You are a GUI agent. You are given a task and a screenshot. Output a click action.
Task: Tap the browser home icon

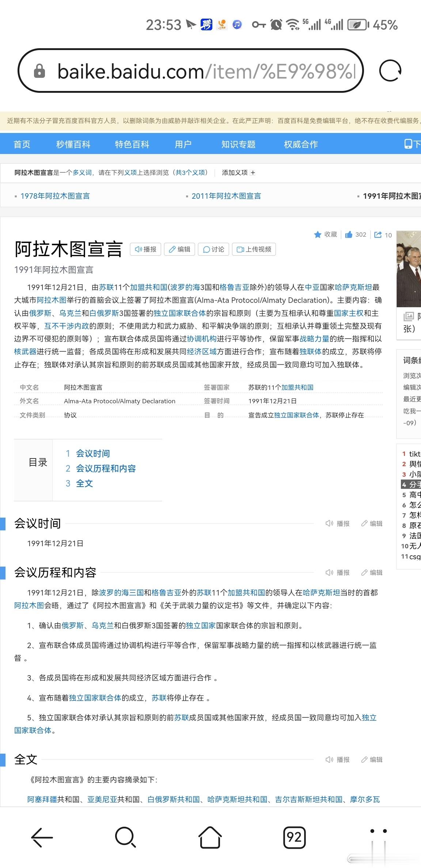click(210, 837)
